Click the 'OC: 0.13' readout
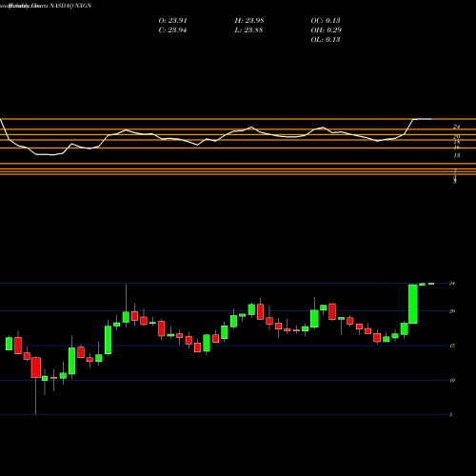 click(x=326, y=21)
